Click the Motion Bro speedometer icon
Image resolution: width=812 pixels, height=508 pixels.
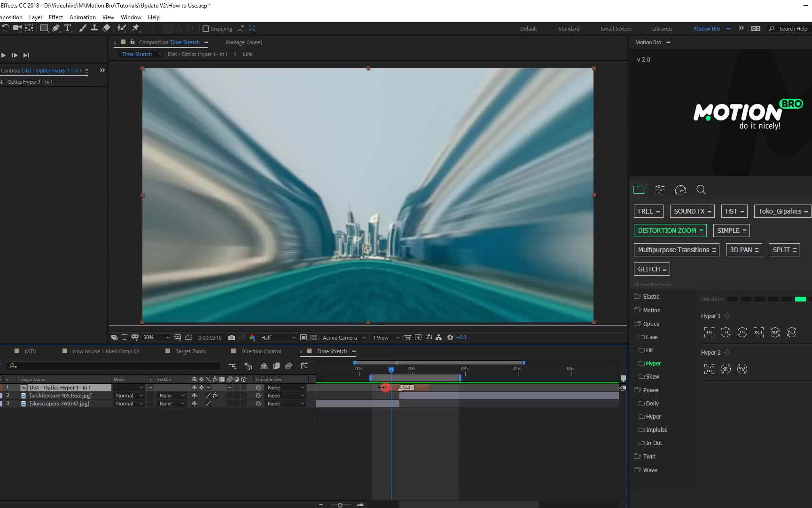680,190
